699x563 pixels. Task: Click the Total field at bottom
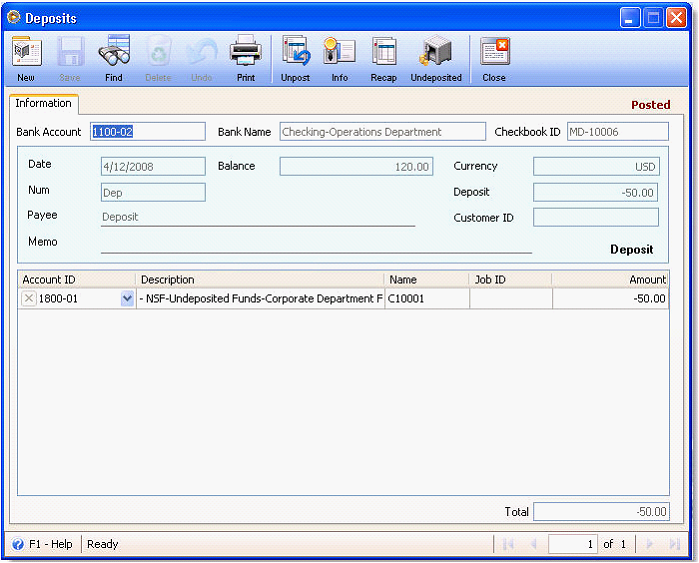[x=601, y=511]
